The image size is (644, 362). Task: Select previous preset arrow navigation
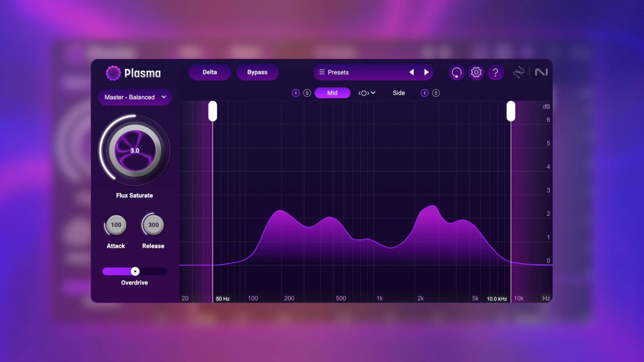tap(411, 72)
